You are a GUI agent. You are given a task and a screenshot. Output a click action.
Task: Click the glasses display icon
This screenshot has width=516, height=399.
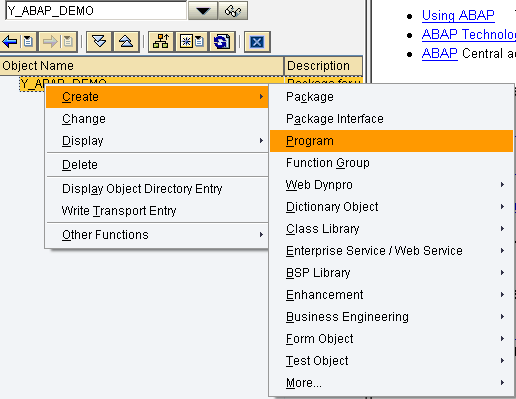click(x=233, y=11)
